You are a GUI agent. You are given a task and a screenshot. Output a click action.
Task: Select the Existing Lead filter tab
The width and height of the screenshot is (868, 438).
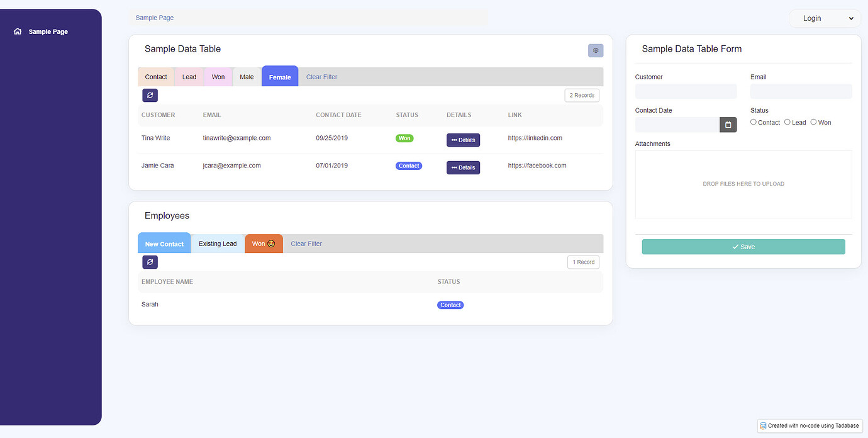pyautogui.click(x=218, y=244)
